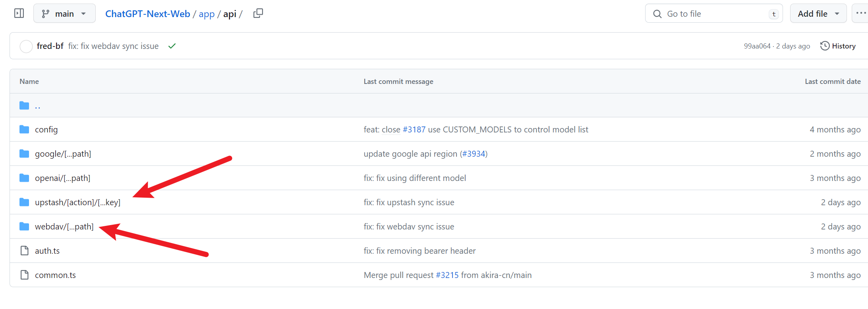Open the Add file dropdown

(x=818, y=14)
